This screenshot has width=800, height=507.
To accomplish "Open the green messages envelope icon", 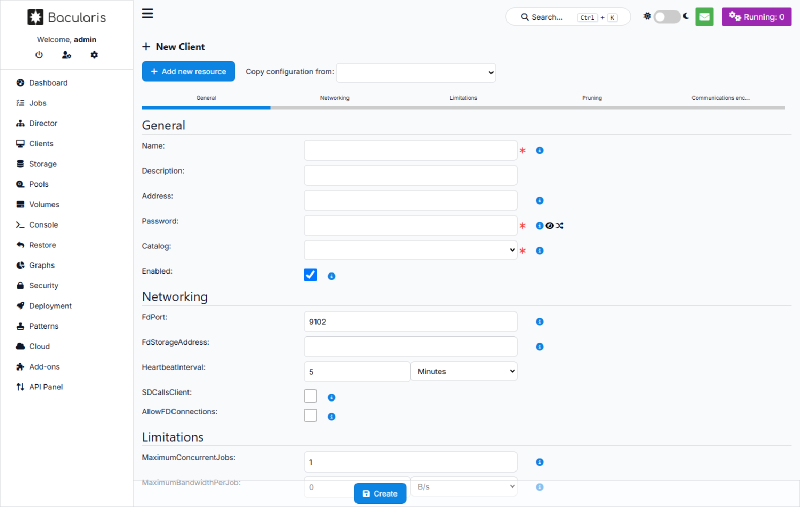I will 704,17.
